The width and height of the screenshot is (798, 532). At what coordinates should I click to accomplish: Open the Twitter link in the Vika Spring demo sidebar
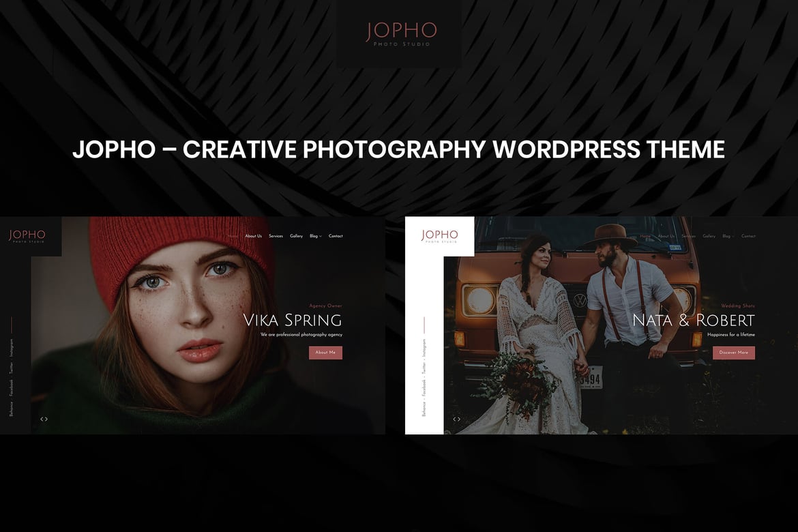(x=11, y=368)
